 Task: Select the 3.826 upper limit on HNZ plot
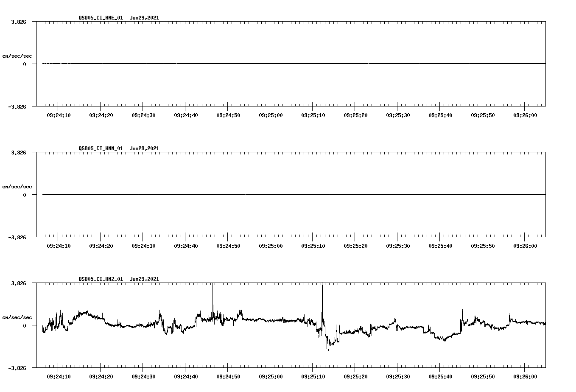(19, 283)
